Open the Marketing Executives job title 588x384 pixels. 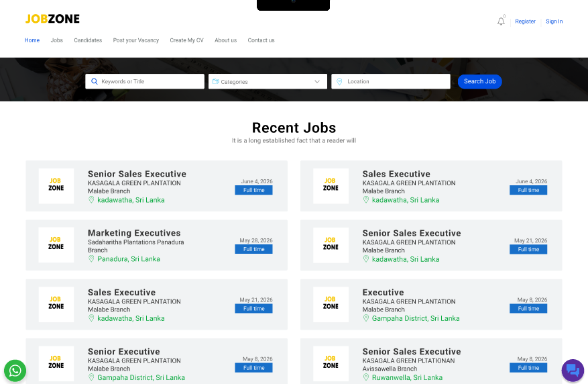click(x=134, y=233)
